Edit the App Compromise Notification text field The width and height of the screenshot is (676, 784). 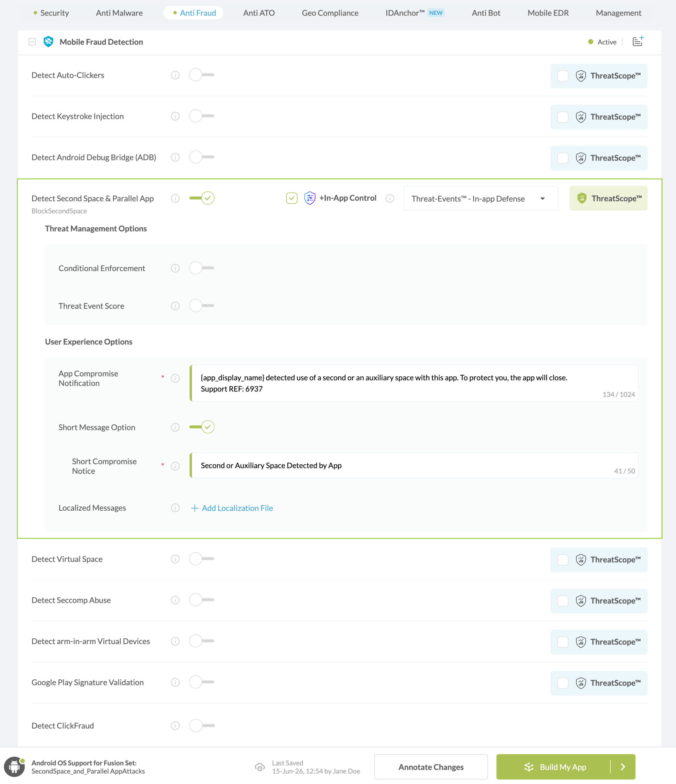pyautogui.click(x=414, y=383)
